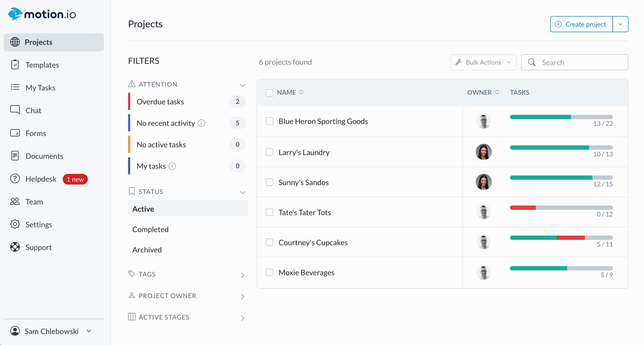Click the Create project button
The height and width of the screenshot is (345, 644).
(x=581, y=24)
